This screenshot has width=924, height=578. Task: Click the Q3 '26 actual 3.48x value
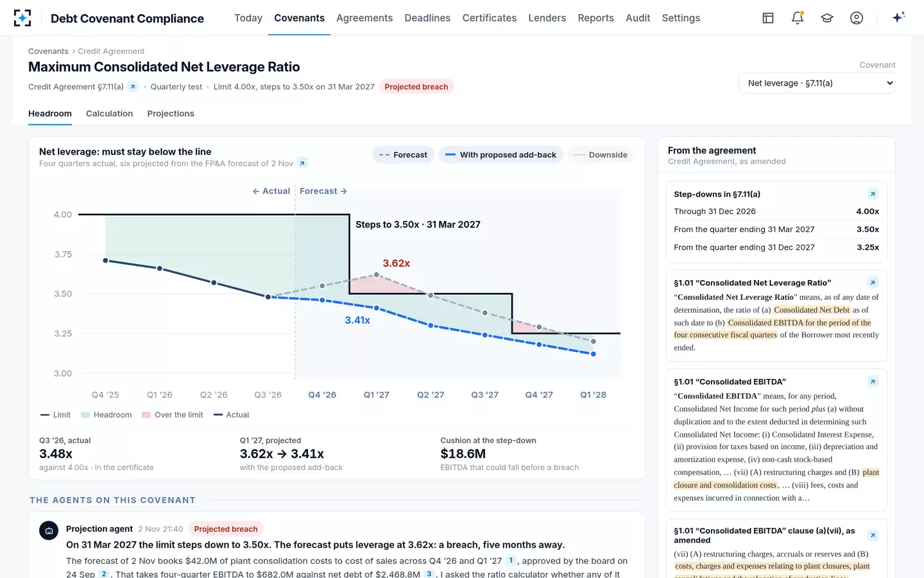pyautogui.click(x=56, y=453)
